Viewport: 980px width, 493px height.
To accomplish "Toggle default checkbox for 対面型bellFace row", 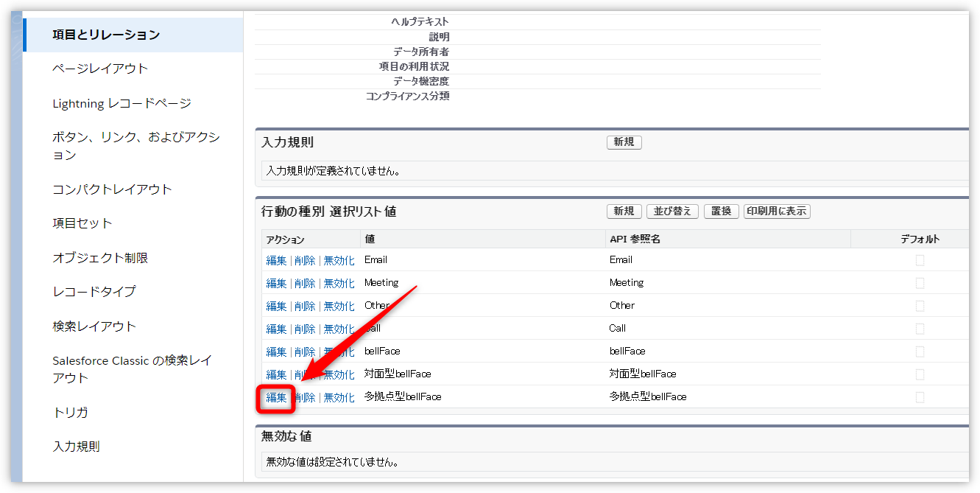I will 920,374.
